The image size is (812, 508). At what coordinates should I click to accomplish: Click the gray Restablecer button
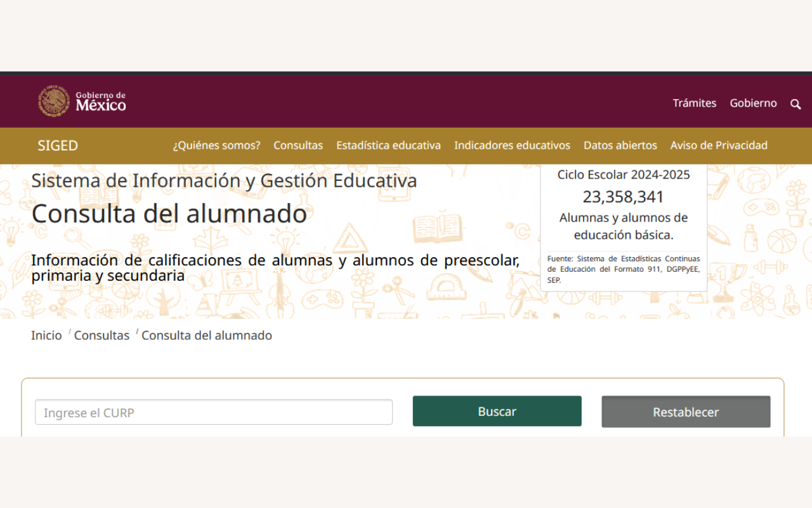686,412
